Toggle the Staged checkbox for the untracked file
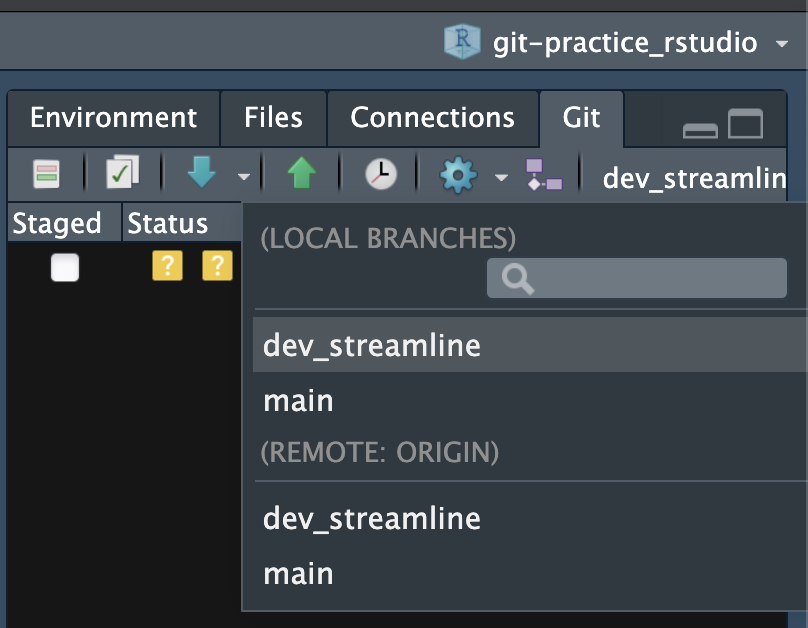The image size is (808, 628). pos(64,266)
